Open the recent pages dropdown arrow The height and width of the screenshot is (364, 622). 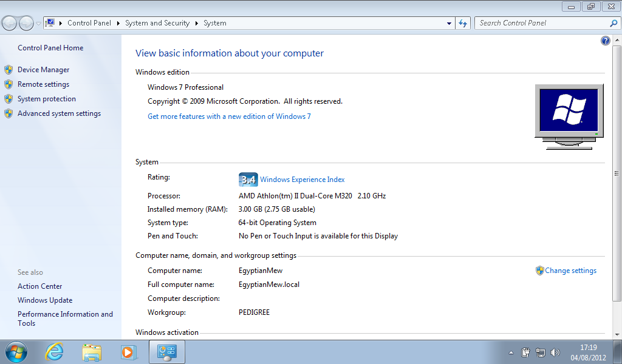38,24
